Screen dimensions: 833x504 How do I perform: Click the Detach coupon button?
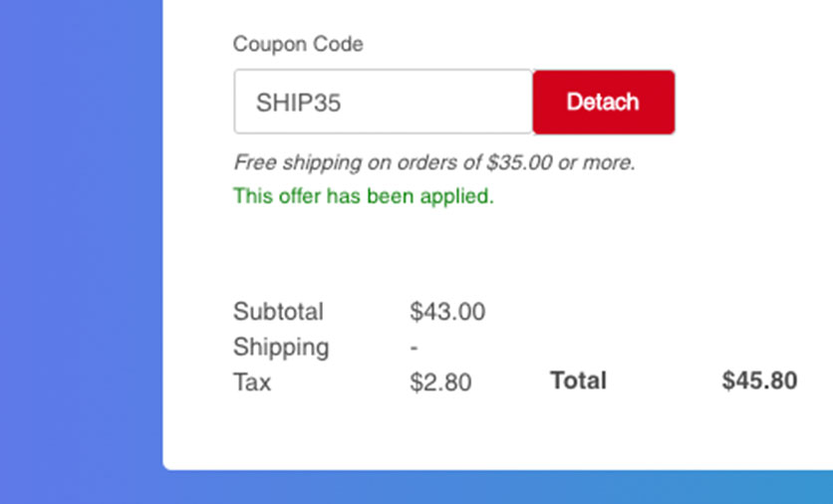(x=603, y=102)
